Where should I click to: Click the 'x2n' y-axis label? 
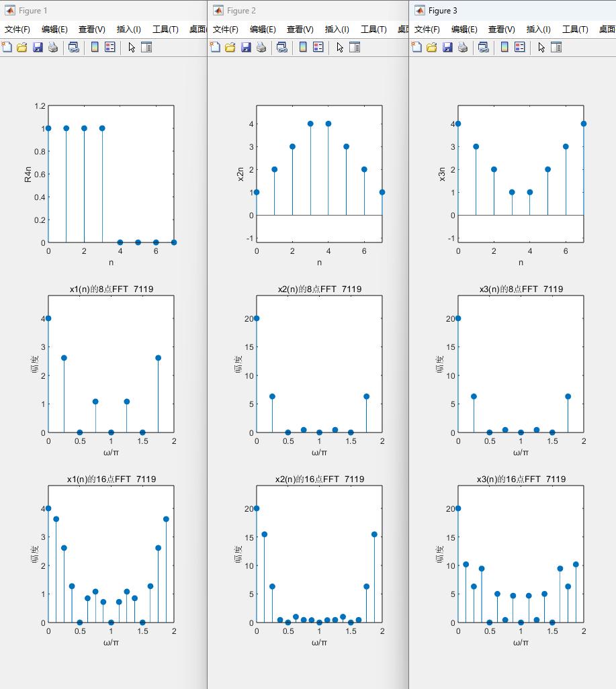[240, 175]
